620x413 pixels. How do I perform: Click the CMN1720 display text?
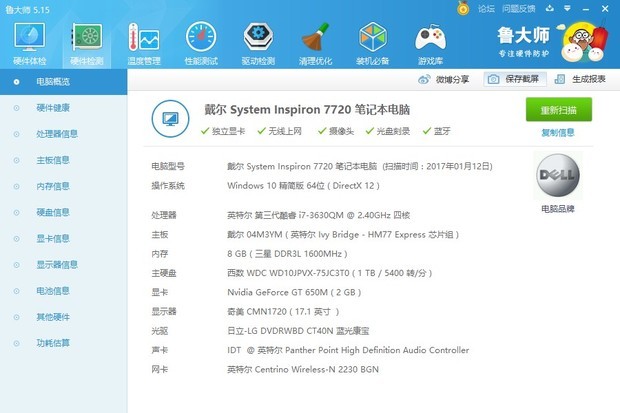(283, 312)
